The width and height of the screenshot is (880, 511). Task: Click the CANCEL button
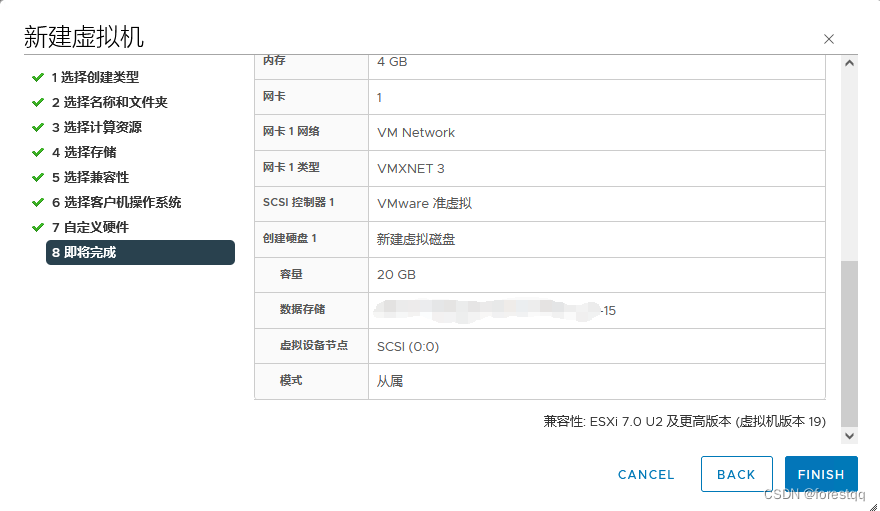tap(646, 475)
